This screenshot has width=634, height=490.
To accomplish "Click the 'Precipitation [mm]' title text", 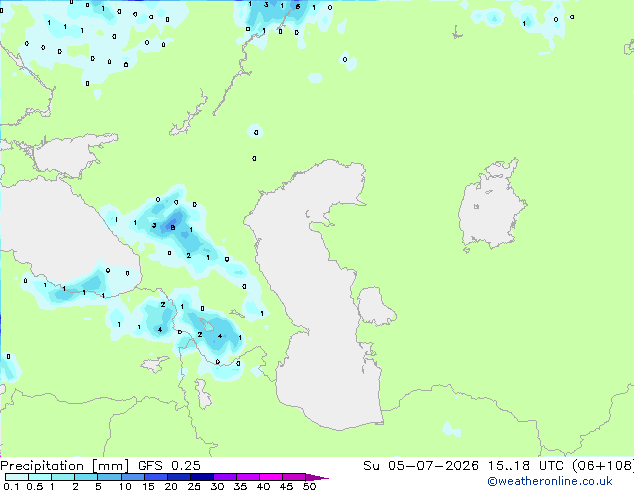I will point(64,466).
